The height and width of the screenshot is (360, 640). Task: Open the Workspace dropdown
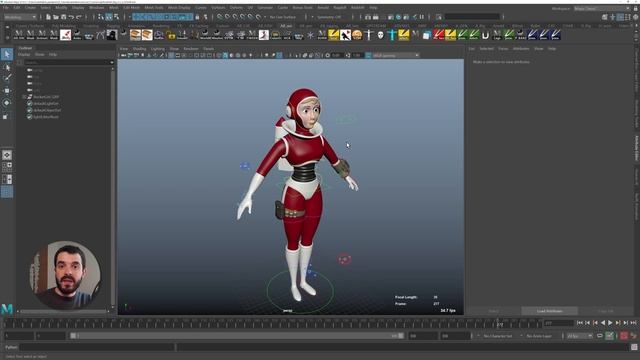tap(602, 8)
